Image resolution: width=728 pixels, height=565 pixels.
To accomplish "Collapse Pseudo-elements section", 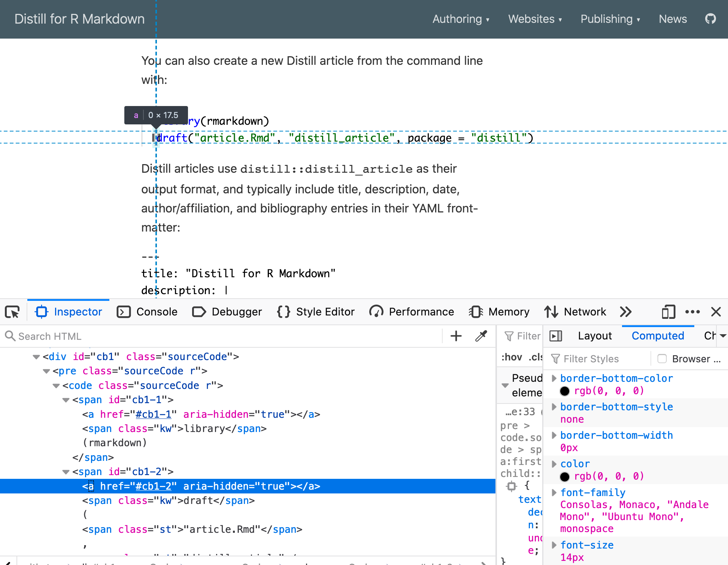I will 505,386.
